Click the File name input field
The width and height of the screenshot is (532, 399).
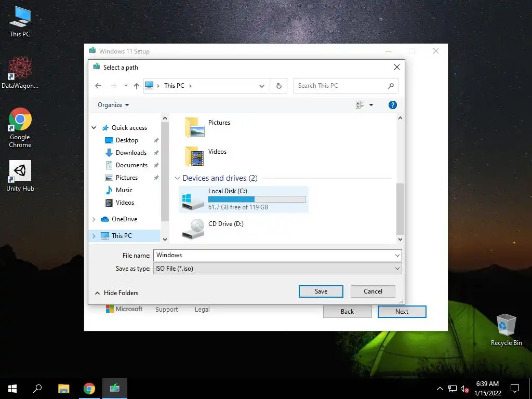click(x=277, y=256)
